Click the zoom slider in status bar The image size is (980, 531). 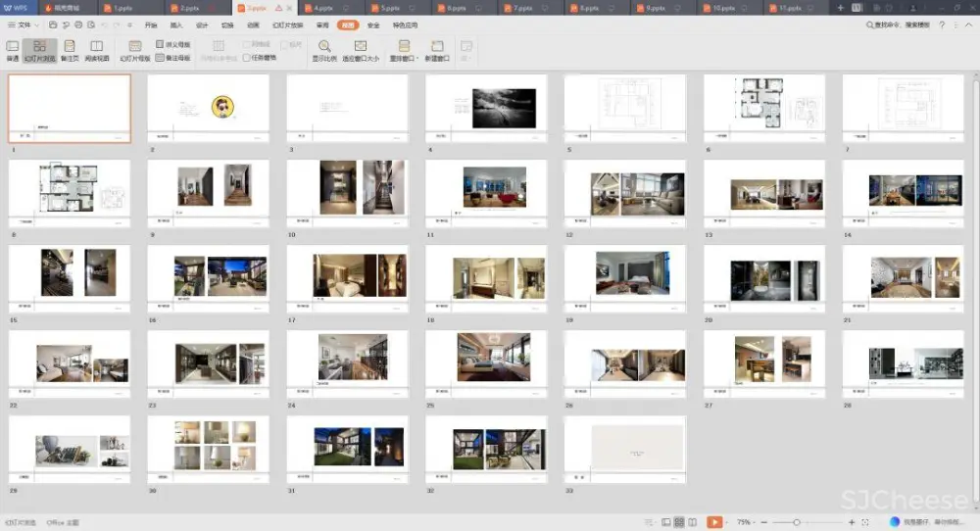pyautogui.click(x=796, y=522)
